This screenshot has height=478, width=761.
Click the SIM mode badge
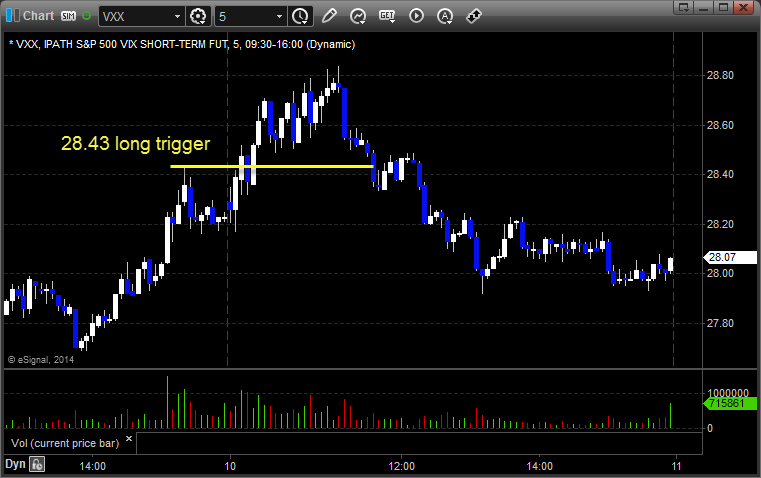pyautogui.click(x=68, y=16)
